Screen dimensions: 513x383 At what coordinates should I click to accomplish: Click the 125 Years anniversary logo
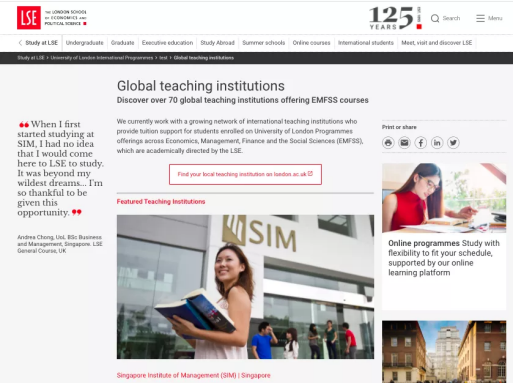pos(395,18)
